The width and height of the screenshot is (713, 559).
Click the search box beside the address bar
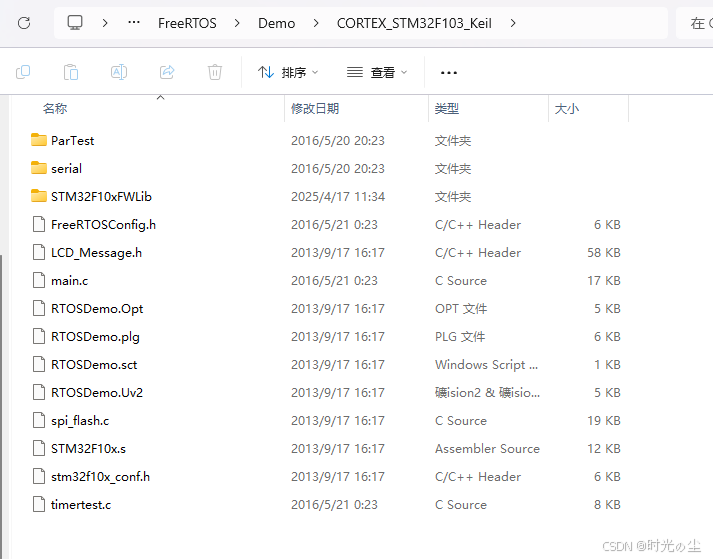click(695, 23)
